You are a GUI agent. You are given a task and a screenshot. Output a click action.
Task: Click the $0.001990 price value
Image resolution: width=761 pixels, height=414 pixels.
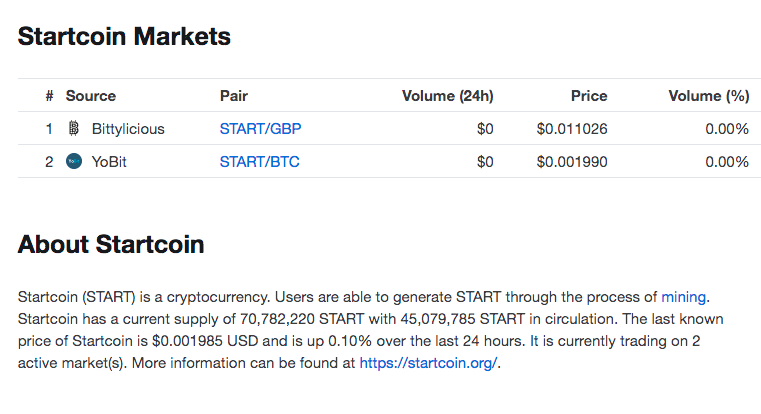(x=572, y=162)
